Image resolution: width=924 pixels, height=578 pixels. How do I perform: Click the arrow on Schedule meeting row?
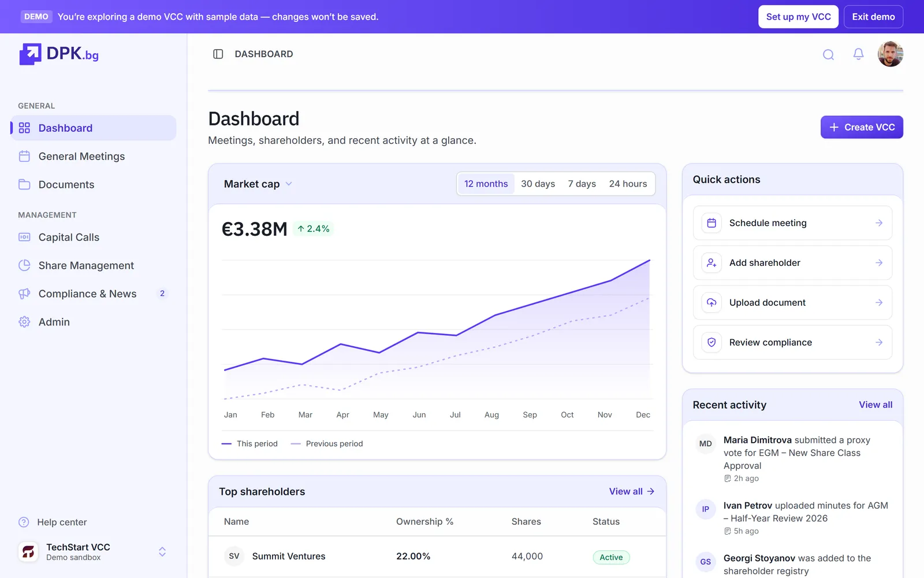coord(878,223)
